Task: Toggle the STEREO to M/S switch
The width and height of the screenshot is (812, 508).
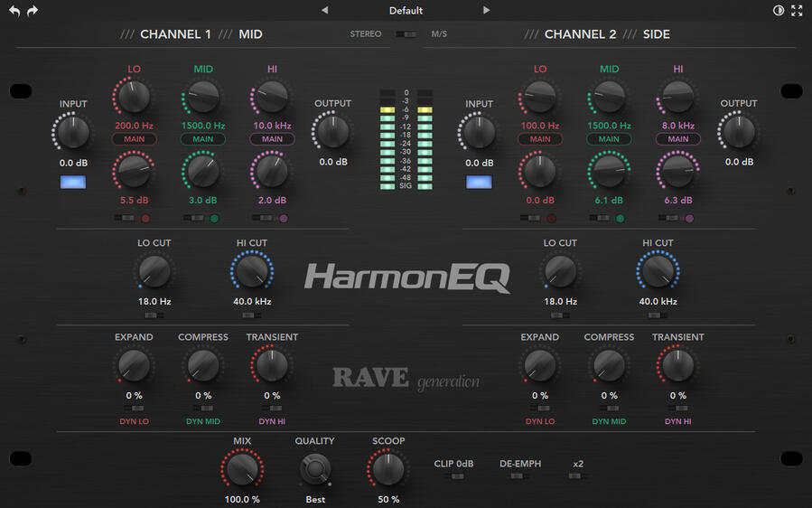Action: 406,34
